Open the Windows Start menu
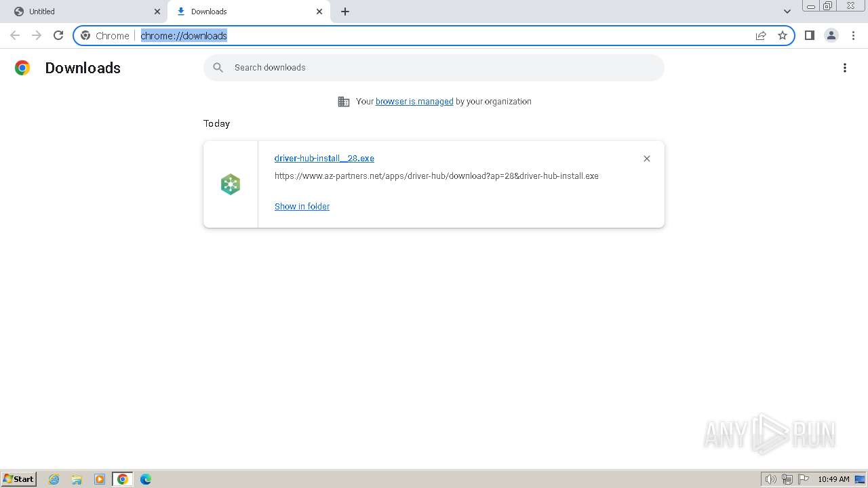This screenshot has height=488, width=868. pyautogui.click(x=19, y=479)
